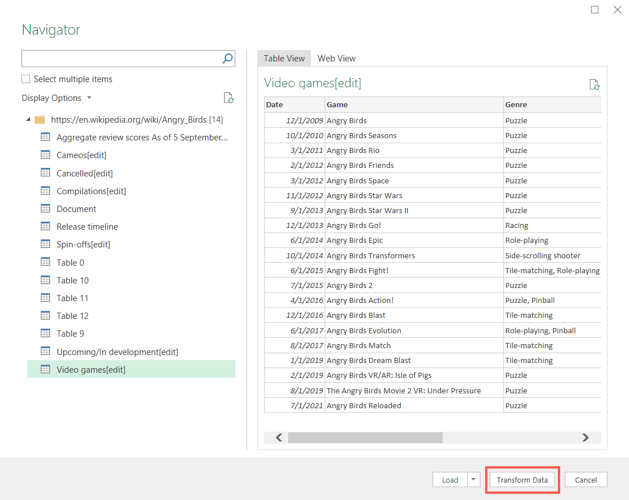The width and height of the screenshot is (629, 500).
Task: Click the Game column header
Action: pos(414,104)
